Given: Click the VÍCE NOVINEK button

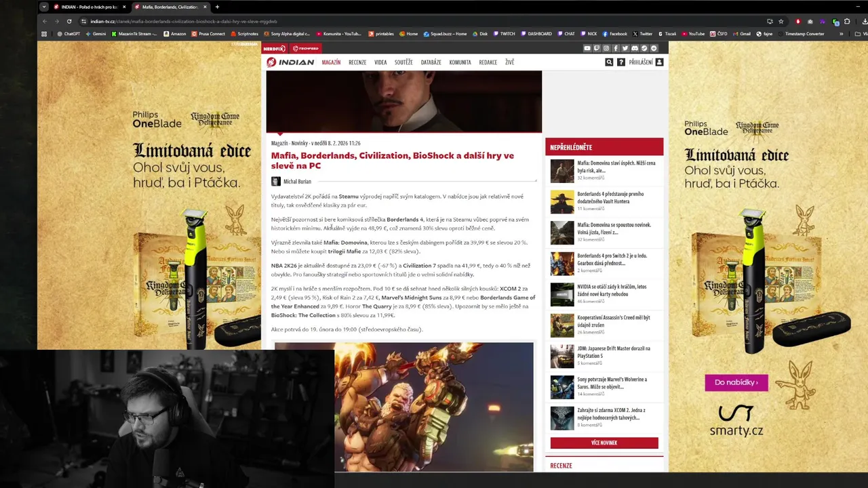Looking at the screenshot, I should click(x=604, y=443).
